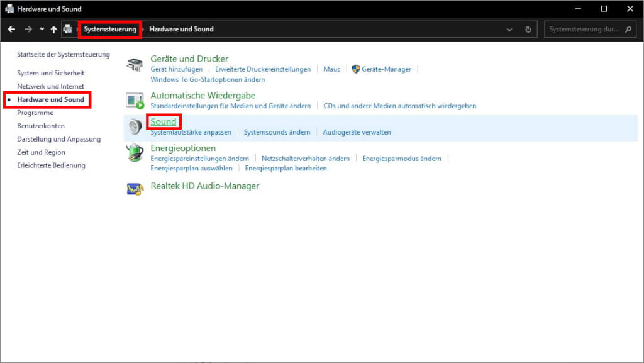Open Erleichterte Bedienung category

[x=52, y=165]
